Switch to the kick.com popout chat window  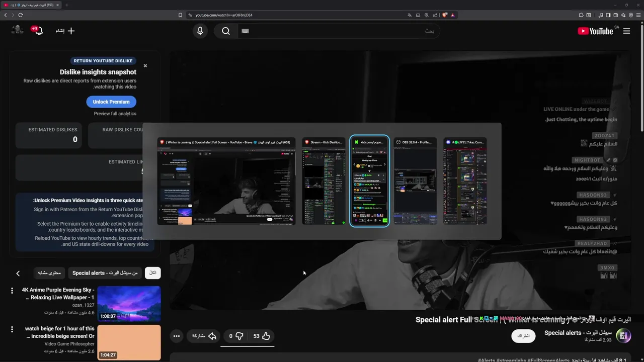click(x=369, y=181)
